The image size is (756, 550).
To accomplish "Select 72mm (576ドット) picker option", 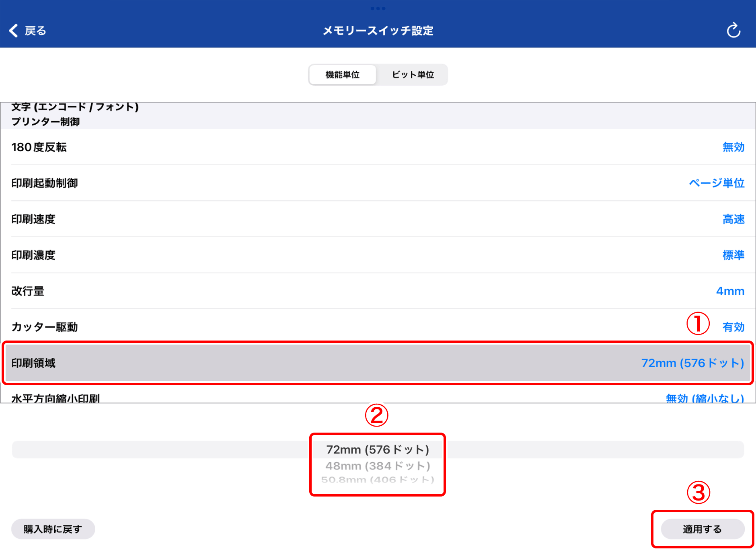I will point(378,449).
